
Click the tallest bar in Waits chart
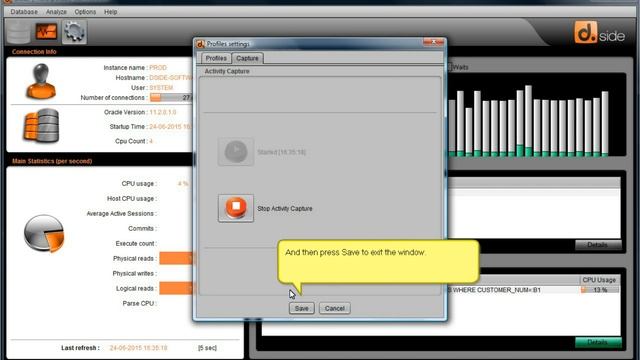[x=528, y=121]
